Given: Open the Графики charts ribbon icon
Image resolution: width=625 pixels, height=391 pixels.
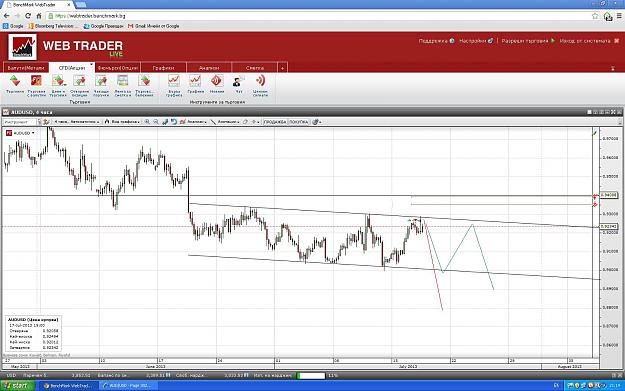Looking at the screenshot, I should click(x=195, y=81).
